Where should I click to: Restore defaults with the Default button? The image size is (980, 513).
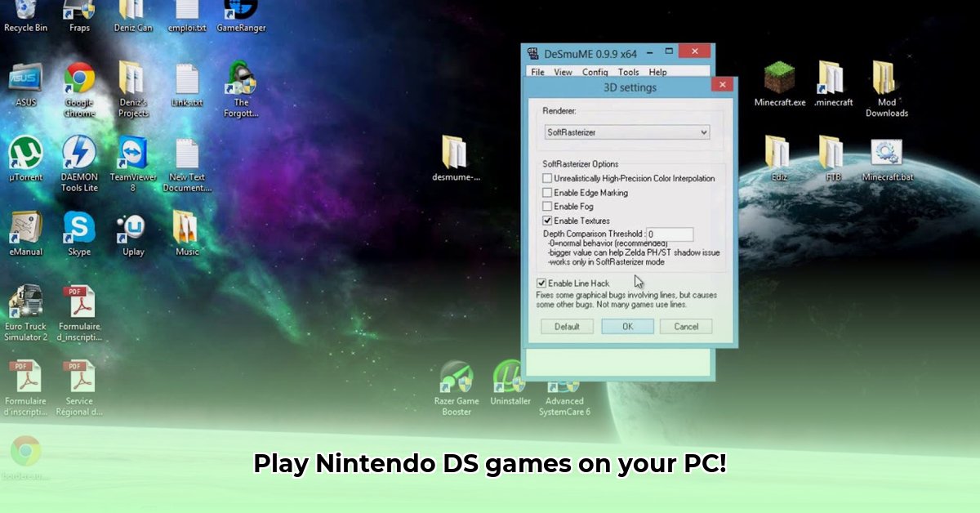tap(567, 326)
